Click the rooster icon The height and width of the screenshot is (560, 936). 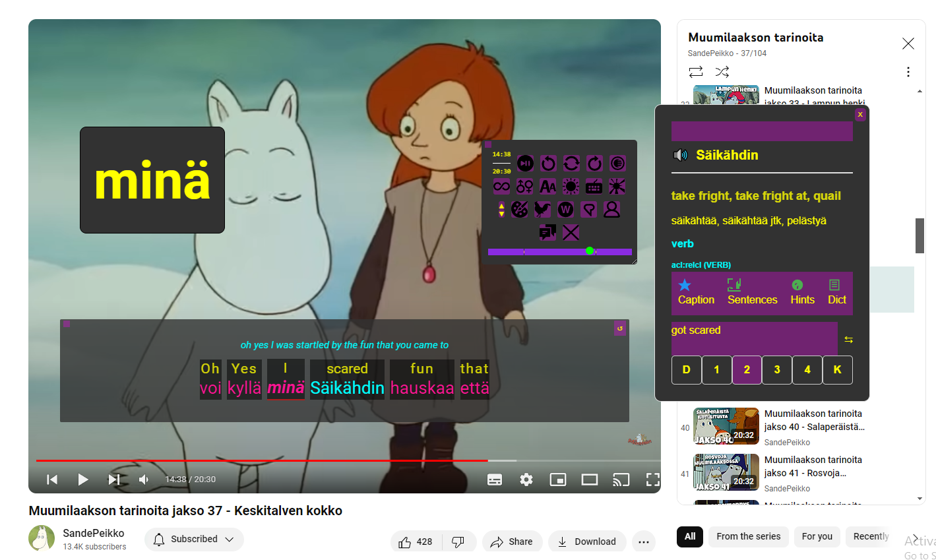(543, 210)
